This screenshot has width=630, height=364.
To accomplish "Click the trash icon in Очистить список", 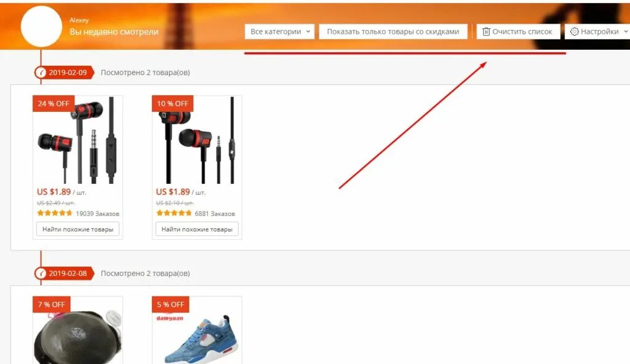I will (486, 31).
